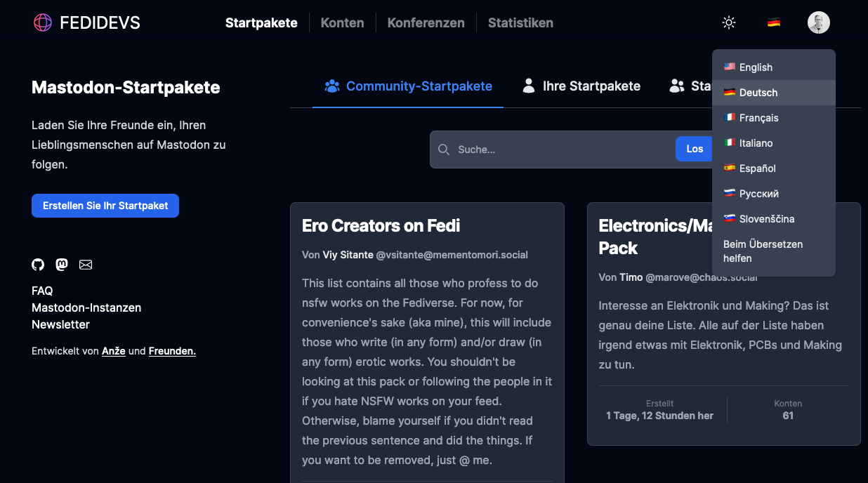Switch to the Ihre Startpakete tab
This screenshot has height=483, width=868.
(x=582, y=86)
